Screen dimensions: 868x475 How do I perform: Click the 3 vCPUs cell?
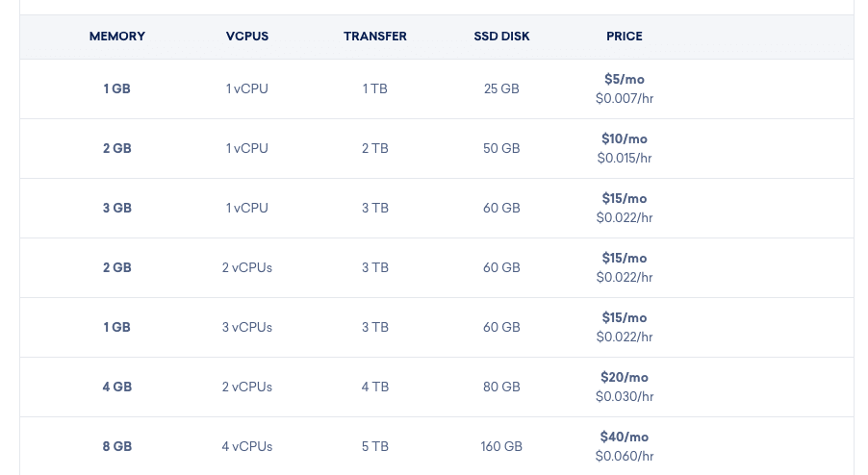(247, 327)
